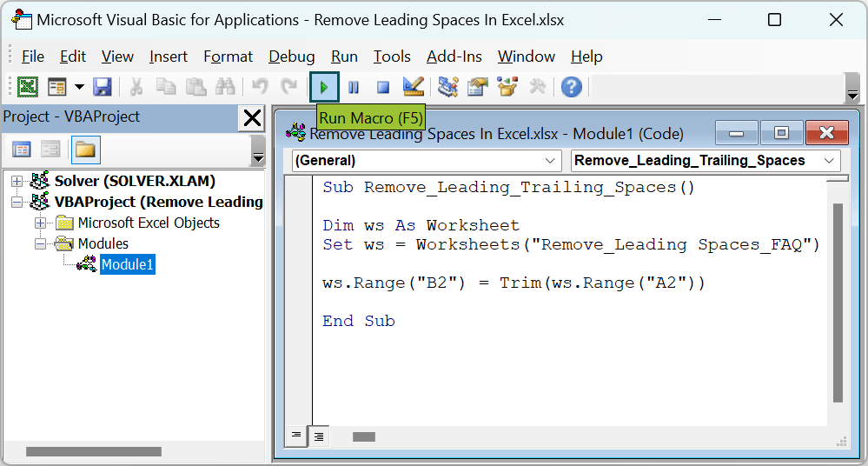The height and width of the screenshot is (466, 868).
Task: Maximize the Module1 code window
Action: (x=781, y=133)
